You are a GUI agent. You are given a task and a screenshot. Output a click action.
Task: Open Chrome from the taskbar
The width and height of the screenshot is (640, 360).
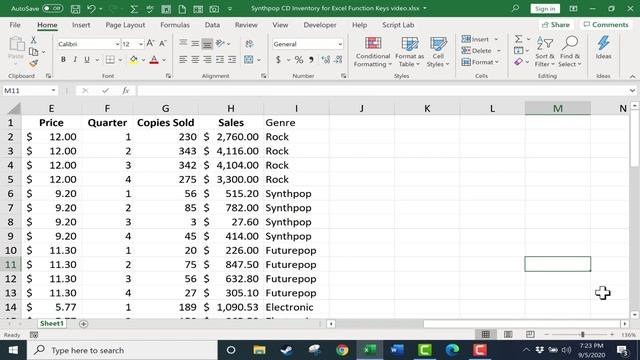coord(342,350)
